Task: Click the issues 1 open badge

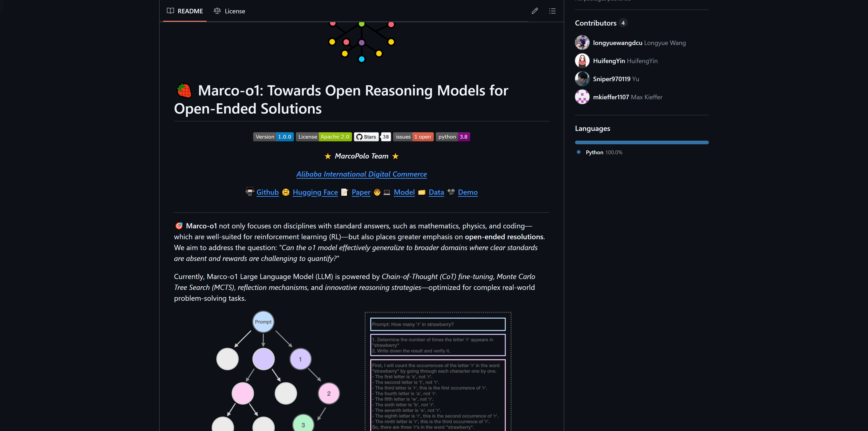Action: (413, 137)
